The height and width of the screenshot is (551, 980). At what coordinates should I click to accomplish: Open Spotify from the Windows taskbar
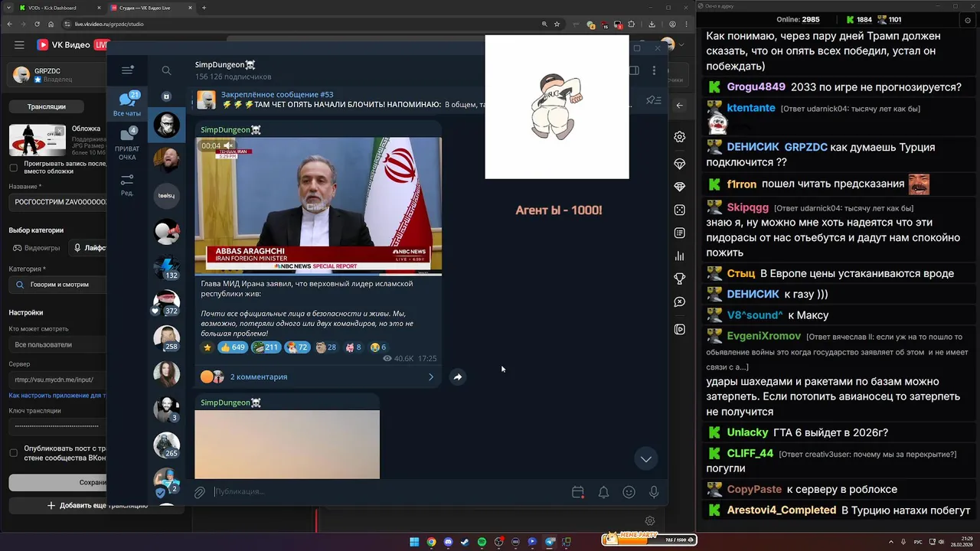pyautogui.click(x=482, y=542)
